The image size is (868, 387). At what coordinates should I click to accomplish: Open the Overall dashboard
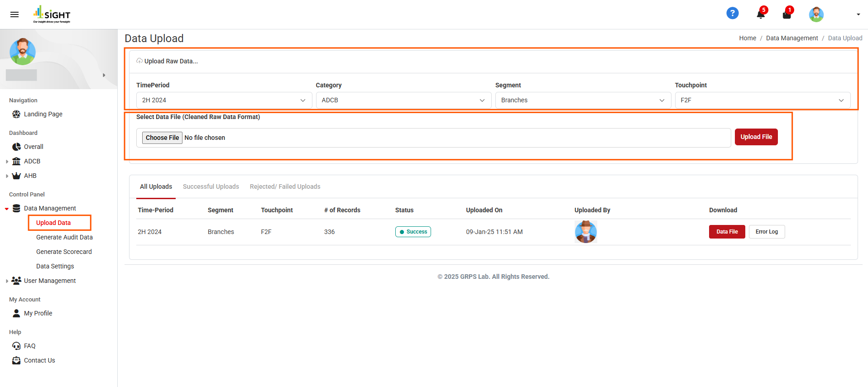[34, 147]
